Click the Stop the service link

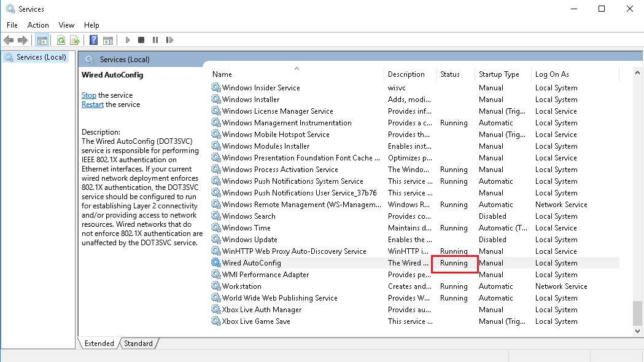(89, 95)
